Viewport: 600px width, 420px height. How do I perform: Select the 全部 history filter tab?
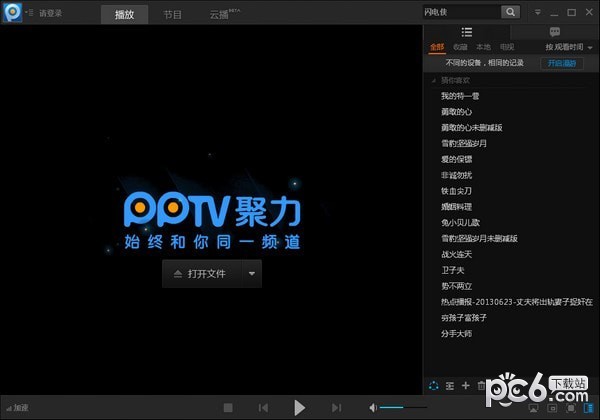click(x=437, y=47)
